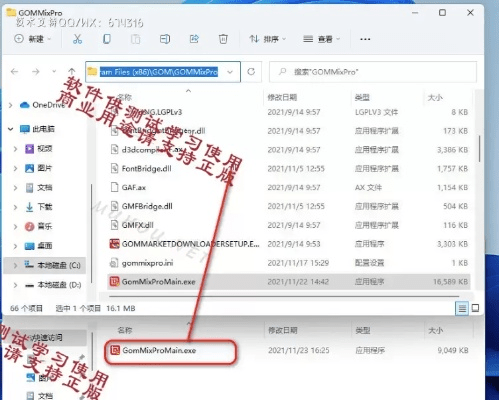Image resolution: width=499 pixels, height=400 pixels.
Task: Click the Copy icon in toolbar
Action: pos(107,39)
